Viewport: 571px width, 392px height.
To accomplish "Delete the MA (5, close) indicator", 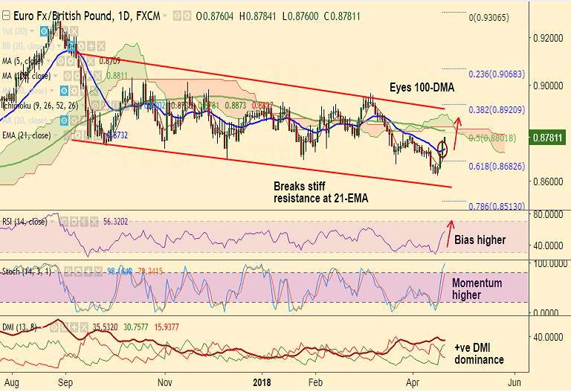I will pyautogui.click(x=91, y=61).
